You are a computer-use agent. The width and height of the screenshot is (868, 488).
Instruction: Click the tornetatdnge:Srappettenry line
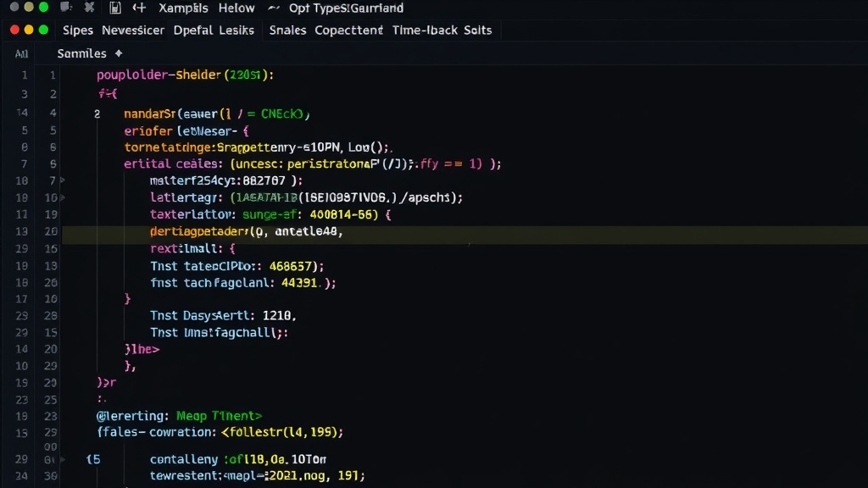(258, 147)
